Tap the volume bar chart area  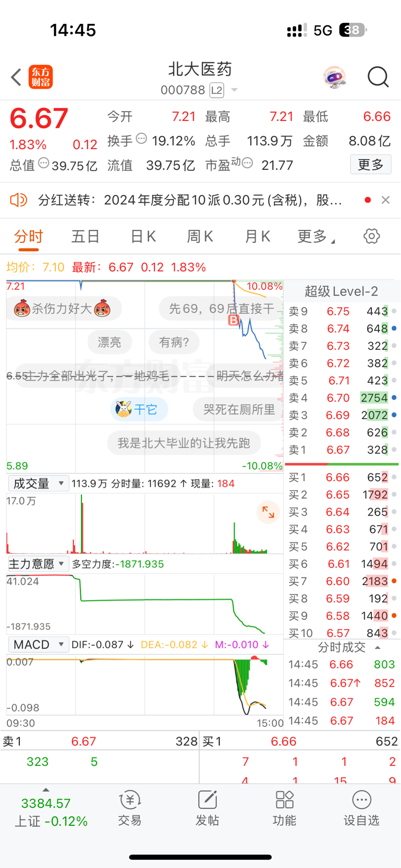(144, 524)
